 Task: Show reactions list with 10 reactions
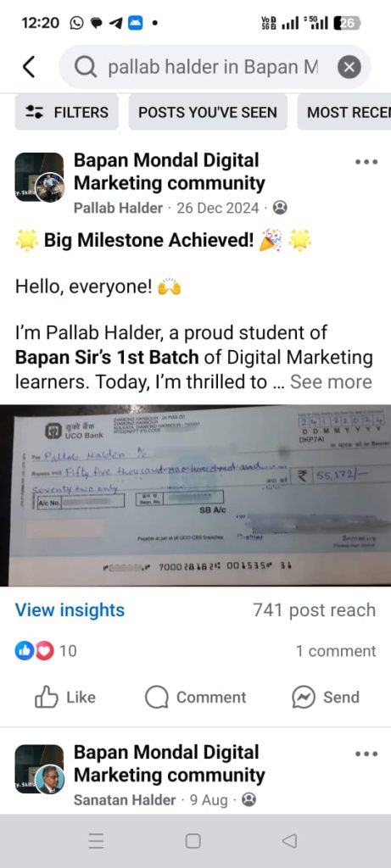[x=46, y=651]
